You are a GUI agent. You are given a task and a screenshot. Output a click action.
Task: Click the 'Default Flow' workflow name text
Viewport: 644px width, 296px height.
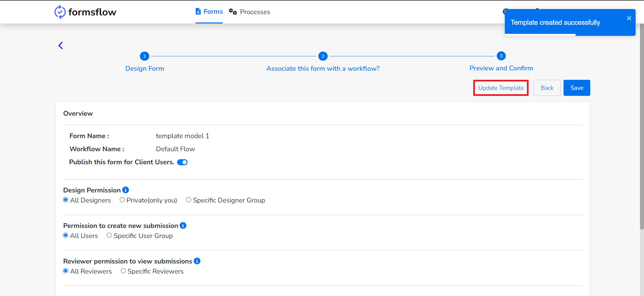(x=175, y=149)
